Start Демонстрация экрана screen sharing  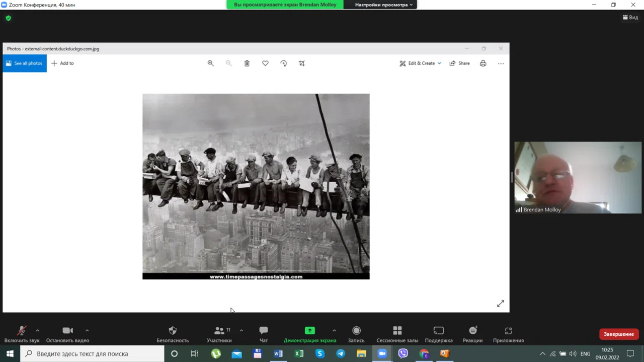coord(310,335)
